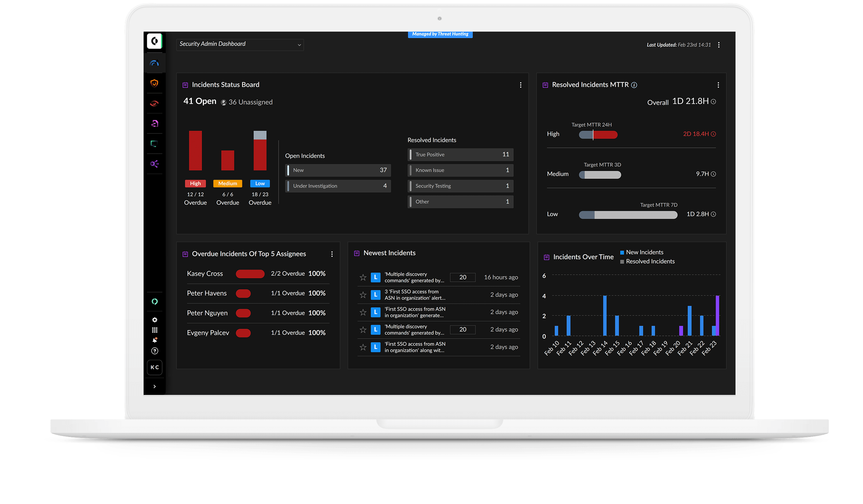Open Resolved Incidents MTTR kebab menu

coord(718,85)
